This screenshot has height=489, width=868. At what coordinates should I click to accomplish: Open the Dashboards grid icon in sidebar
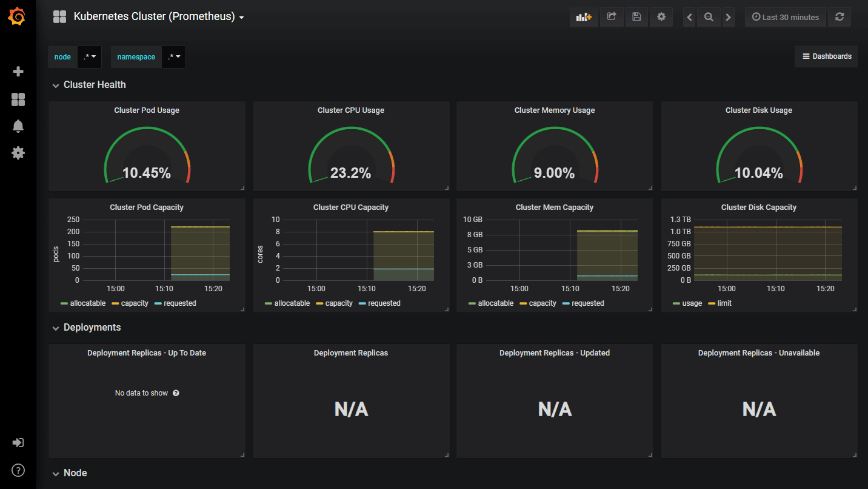[x=18, y=99]
